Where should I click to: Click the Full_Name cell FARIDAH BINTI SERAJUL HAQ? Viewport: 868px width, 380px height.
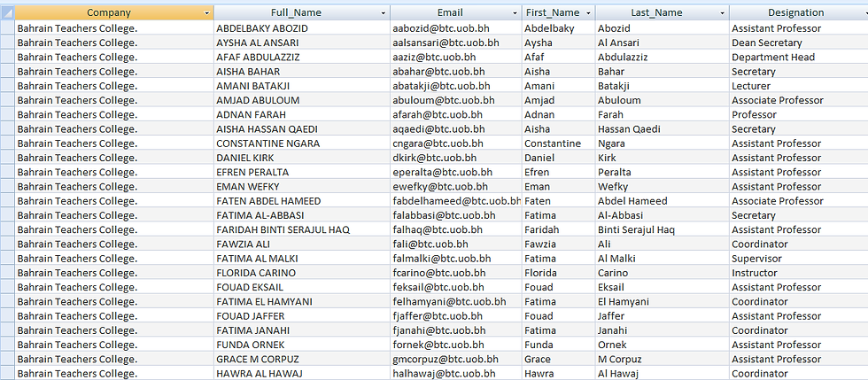[x=302, y=230]
